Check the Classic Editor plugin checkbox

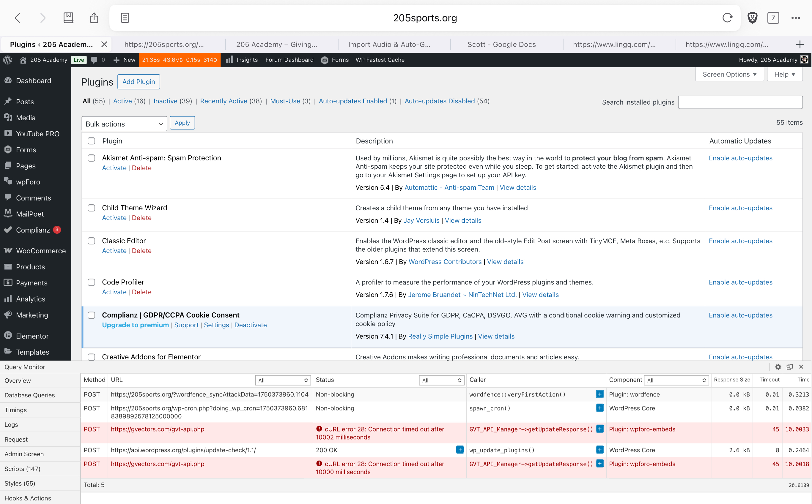click(x=91, y=241)
